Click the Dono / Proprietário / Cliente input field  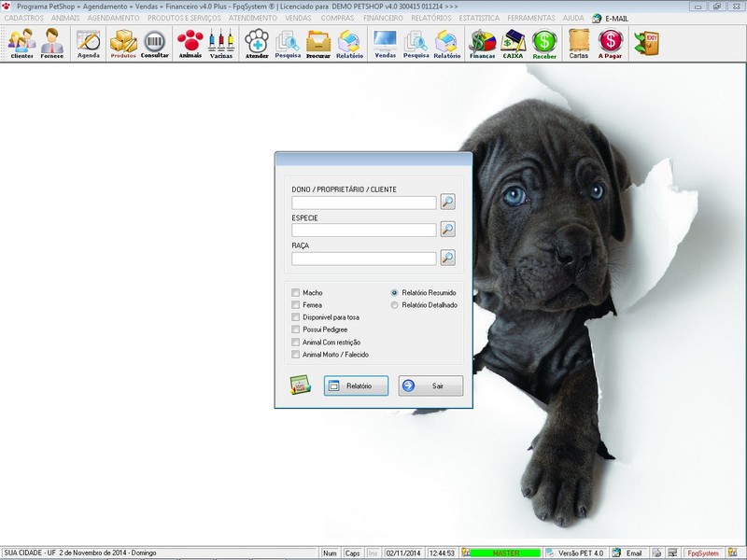coord(364,203)
